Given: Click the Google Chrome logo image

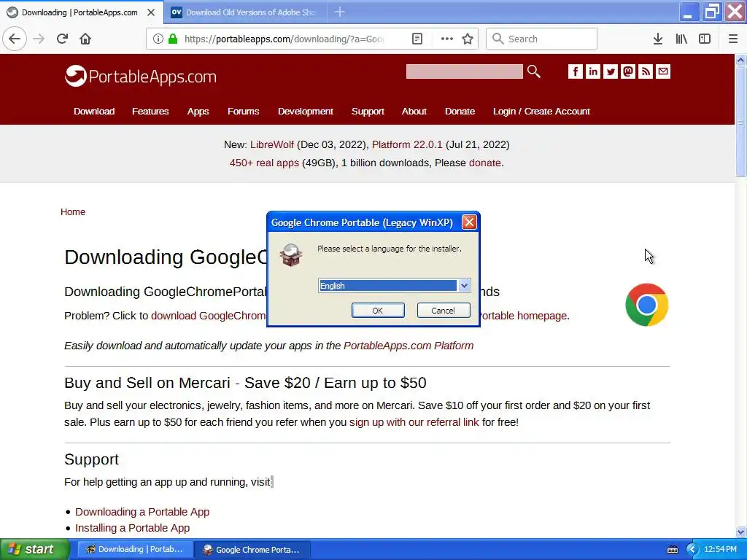Looking at the screenshot, I should click(x=646, y=305).
